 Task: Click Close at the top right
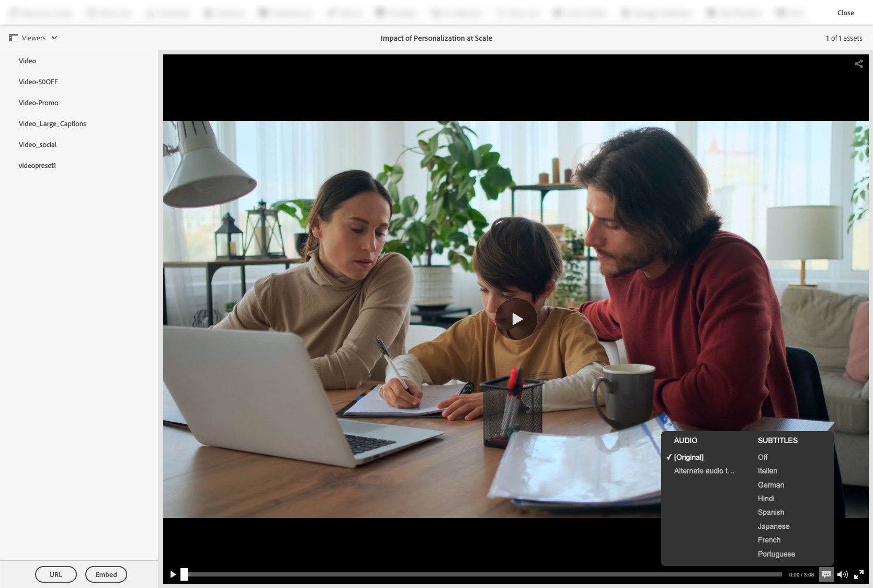(845, 13)
